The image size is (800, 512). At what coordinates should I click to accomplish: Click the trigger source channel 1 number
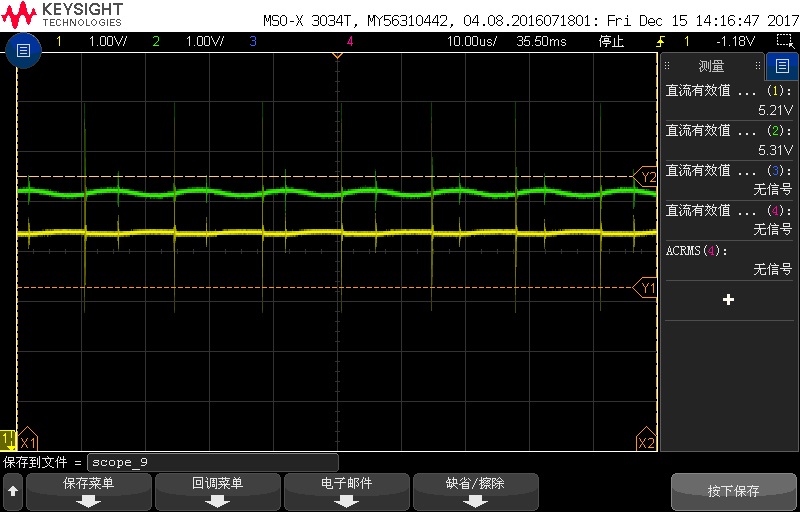click(x=687, y=41)
